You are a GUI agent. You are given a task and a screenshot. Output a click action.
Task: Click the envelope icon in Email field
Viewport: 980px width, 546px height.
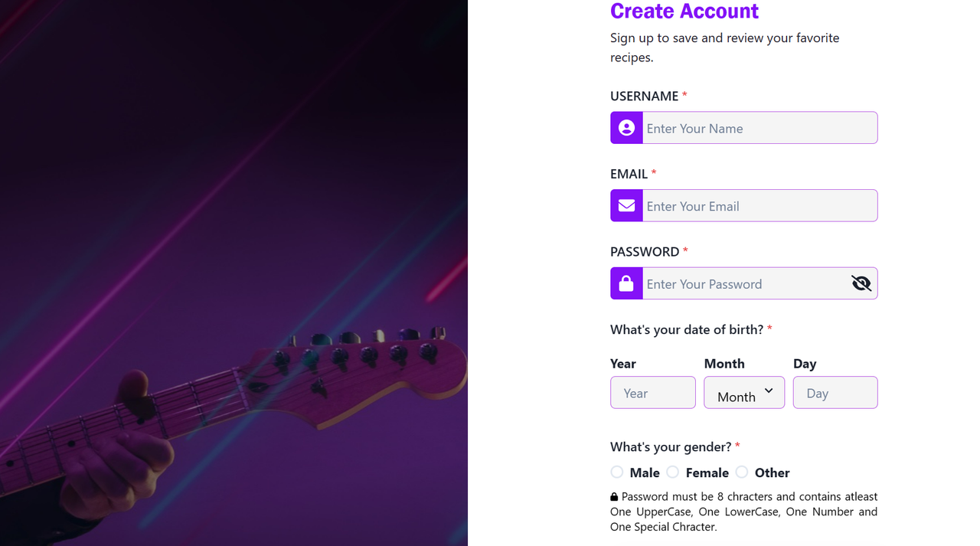[x=626, y=206]
